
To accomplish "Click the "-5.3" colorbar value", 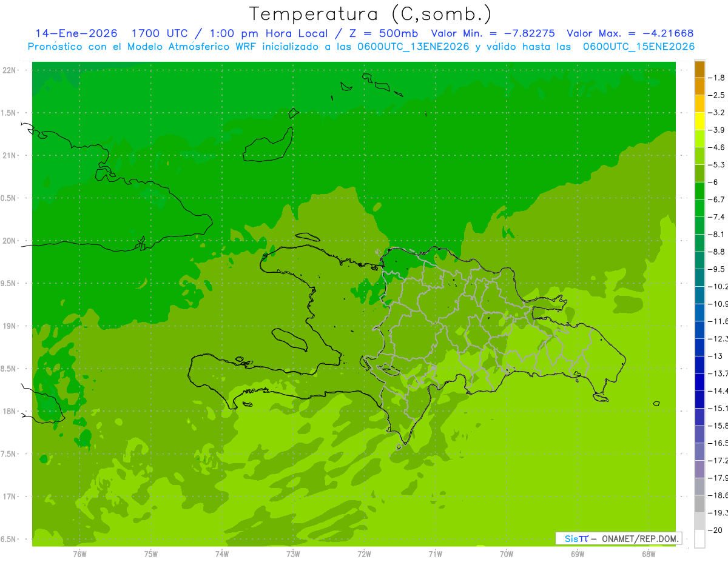I will [x=717, y=165].
